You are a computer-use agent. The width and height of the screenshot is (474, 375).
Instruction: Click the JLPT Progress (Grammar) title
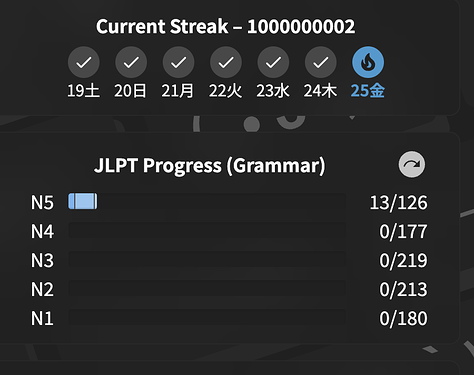click(210, 165)
